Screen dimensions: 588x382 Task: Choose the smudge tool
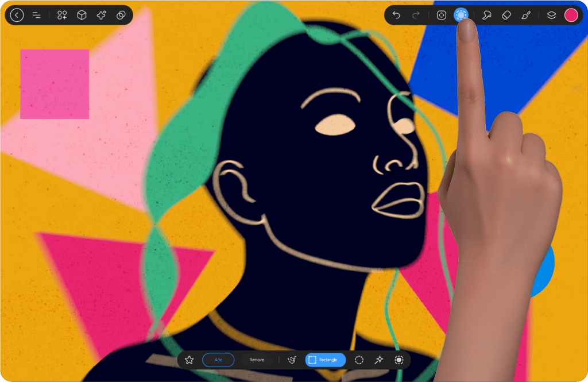486,16
